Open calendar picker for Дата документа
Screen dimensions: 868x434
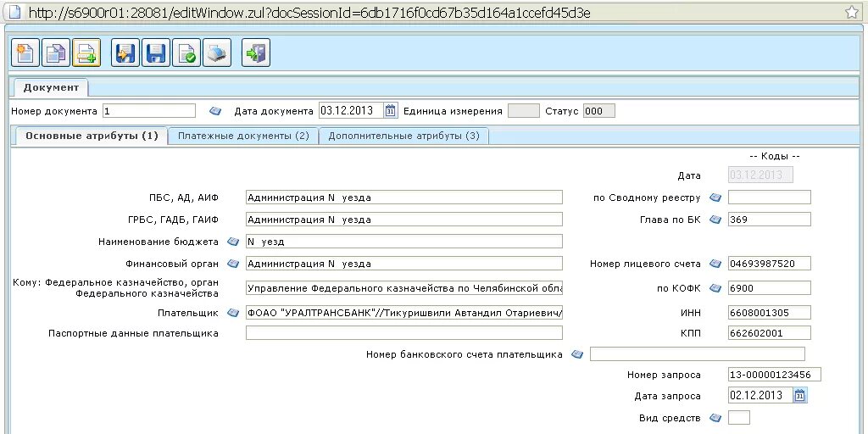point(390,111)
